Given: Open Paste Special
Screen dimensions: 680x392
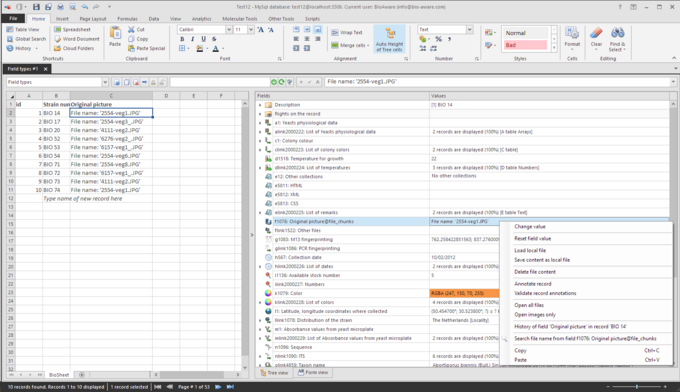Looking at the screenshot, I should 146,48.
